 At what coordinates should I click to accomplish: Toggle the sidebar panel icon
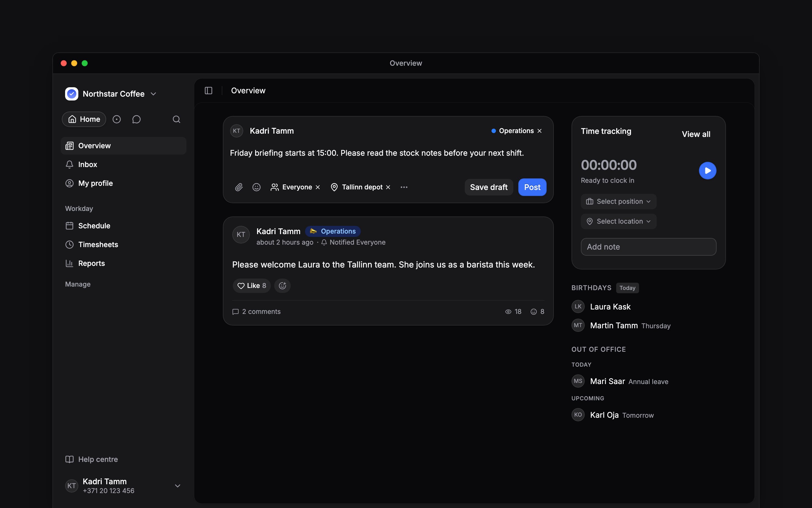pos(208,91)
